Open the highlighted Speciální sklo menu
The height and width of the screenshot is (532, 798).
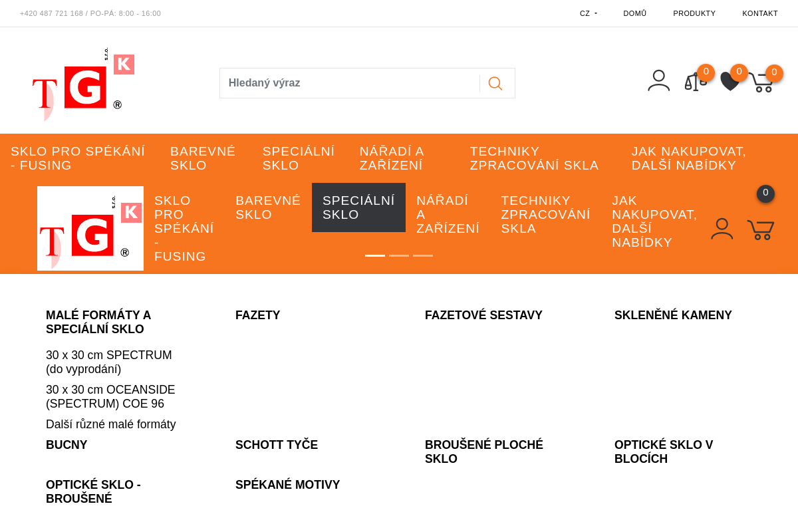[x=358, y=207]
